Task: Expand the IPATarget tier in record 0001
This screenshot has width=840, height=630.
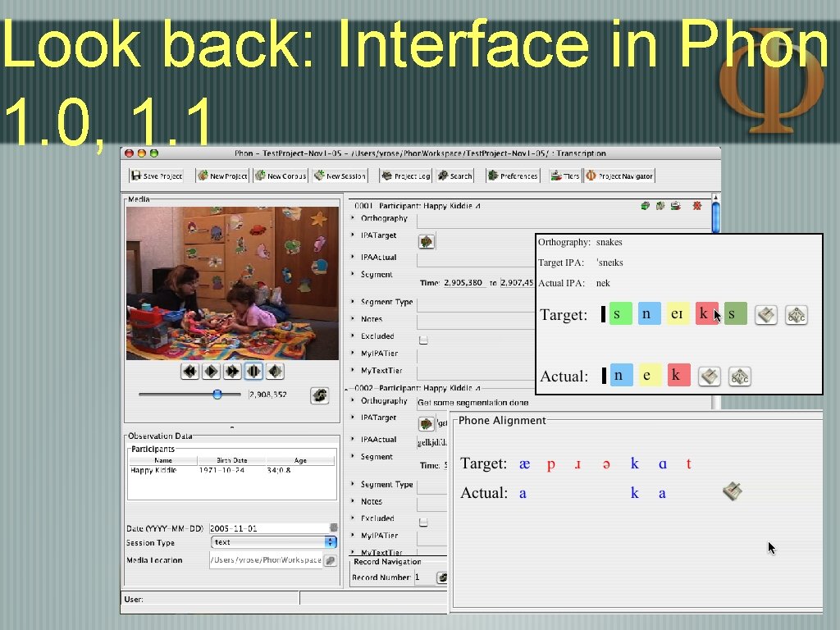Action: click(353, 235)
